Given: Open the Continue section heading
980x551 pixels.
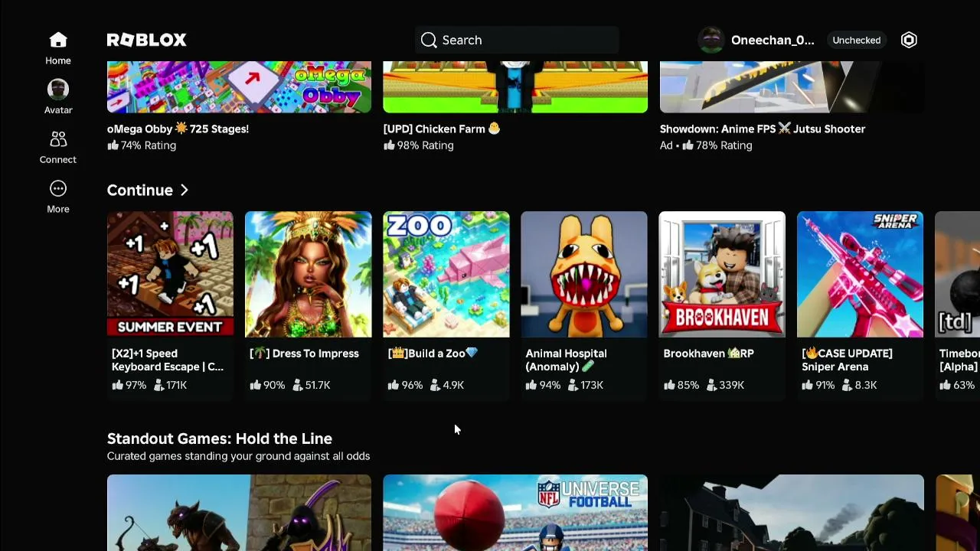Looking at the screenshot, I should tap(140, 190).
